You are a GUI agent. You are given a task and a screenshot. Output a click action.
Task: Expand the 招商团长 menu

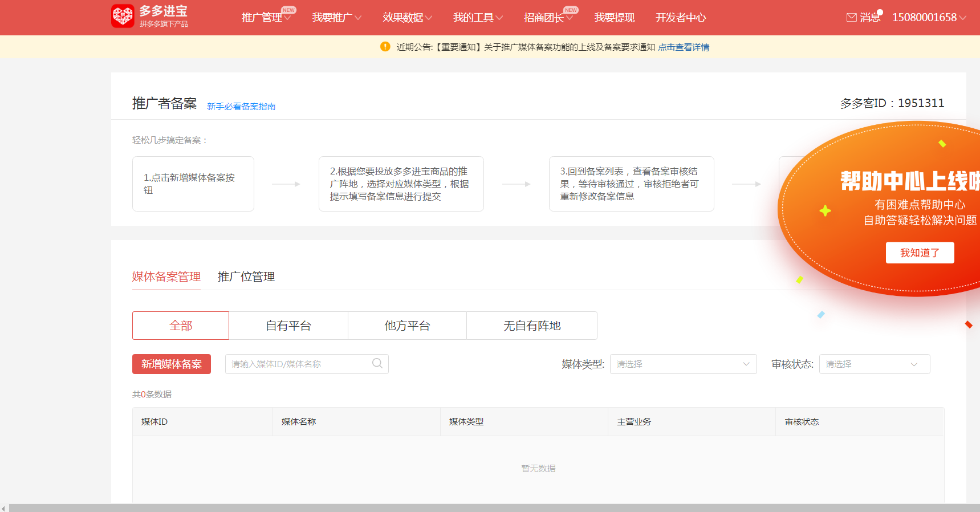coord(548,18)
